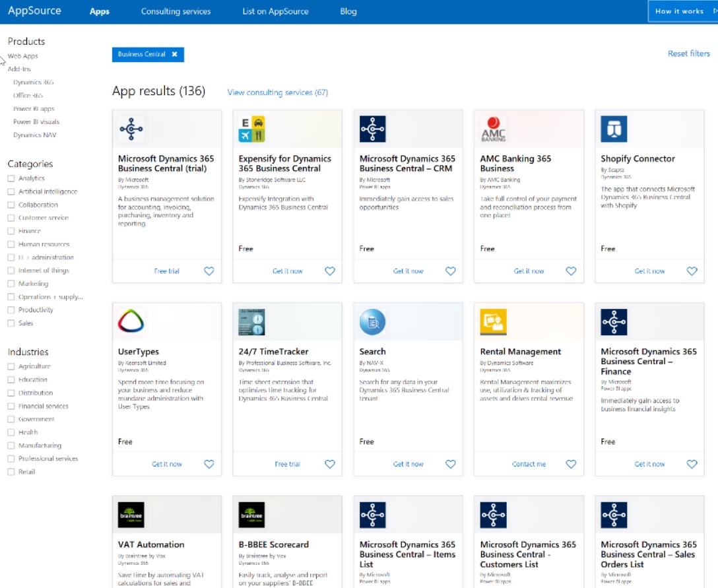Open the Business Central – Items List icon
This screenshot has width=718, height=588.
point(372,515)
